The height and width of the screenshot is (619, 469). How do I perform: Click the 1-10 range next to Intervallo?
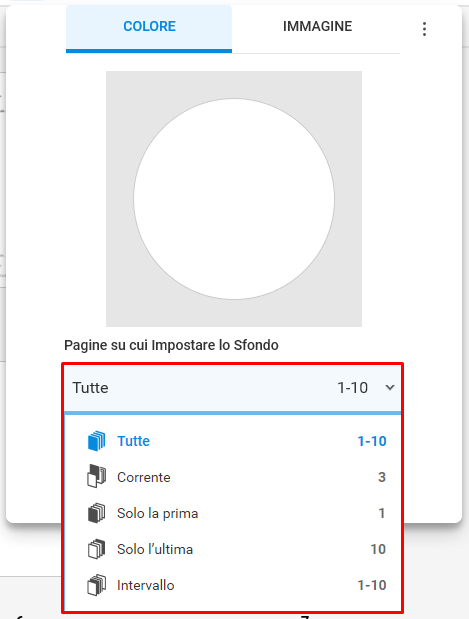coord(371,585)
